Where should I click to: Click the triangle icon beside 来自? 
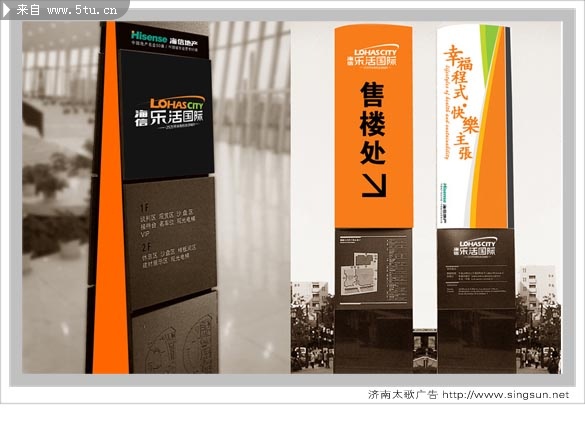click(6, 10)
